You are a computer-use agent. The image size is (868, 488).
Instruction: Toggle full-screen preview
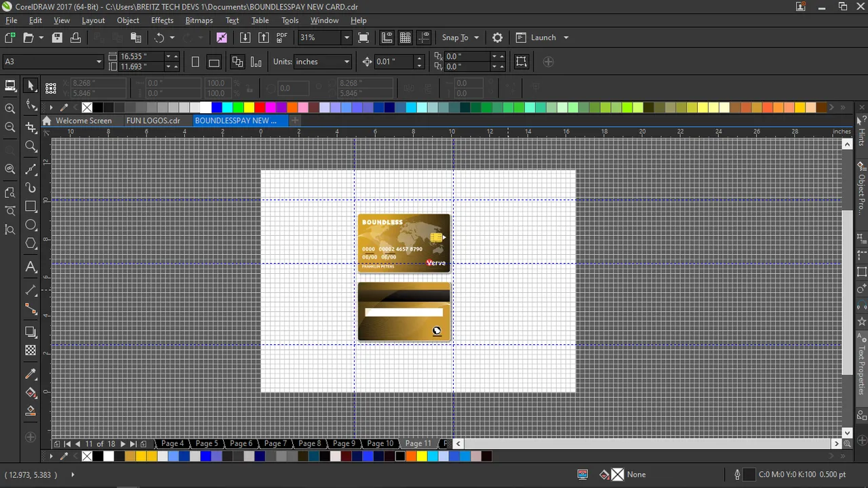pyautogui.click(x=363, y=37)
